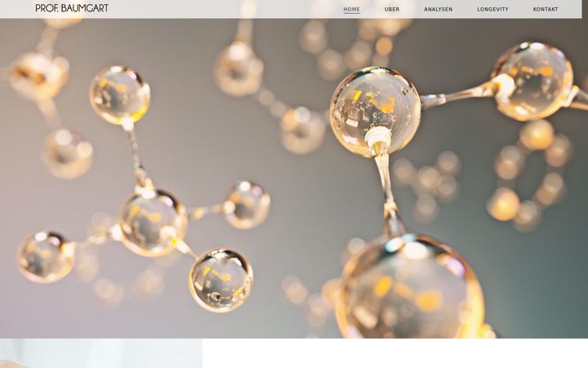Select ANALYSEN in the navigation bar
The width and height of the screenshot is (588, 368).
click(438, 9)
